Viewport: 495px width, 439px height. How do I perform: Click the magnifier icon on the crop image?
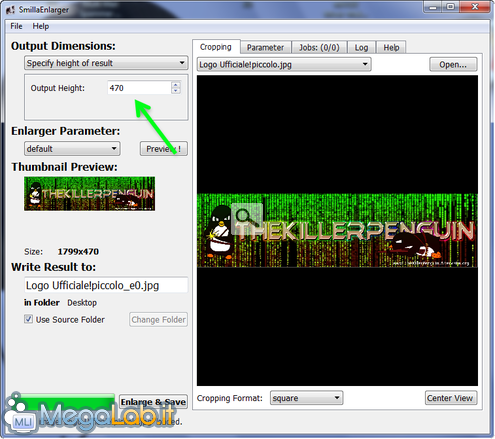click(247, 218)
